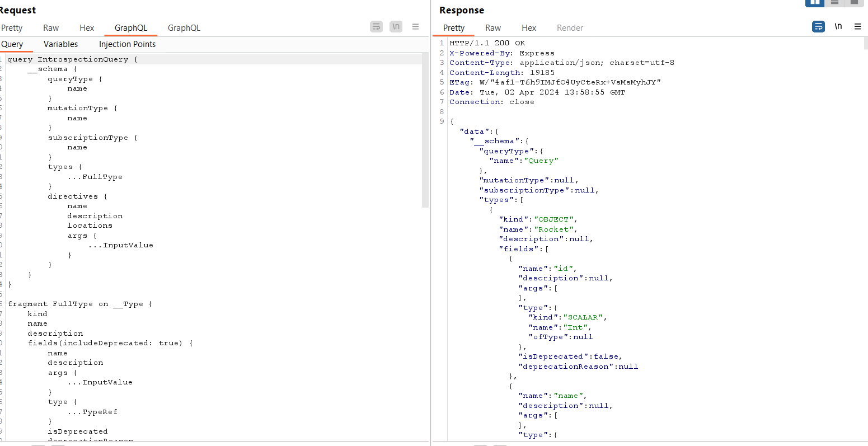
Task: Open the second GraphQL tab in Request
Action: coord(184,28)
